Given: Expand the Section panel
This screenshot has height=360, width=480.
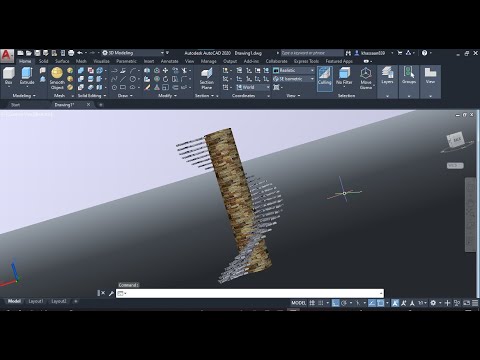Looking at the screenshot, I should (204, 96).
